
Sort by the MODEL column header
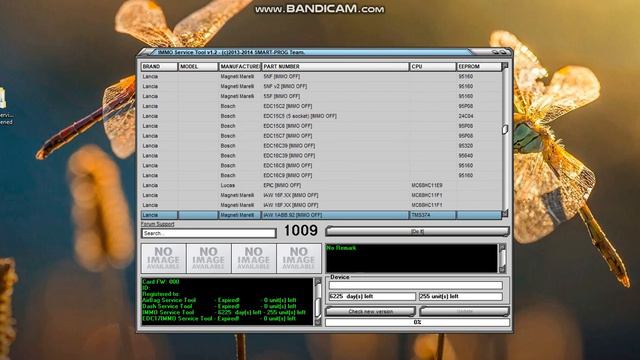click(198, 66)
